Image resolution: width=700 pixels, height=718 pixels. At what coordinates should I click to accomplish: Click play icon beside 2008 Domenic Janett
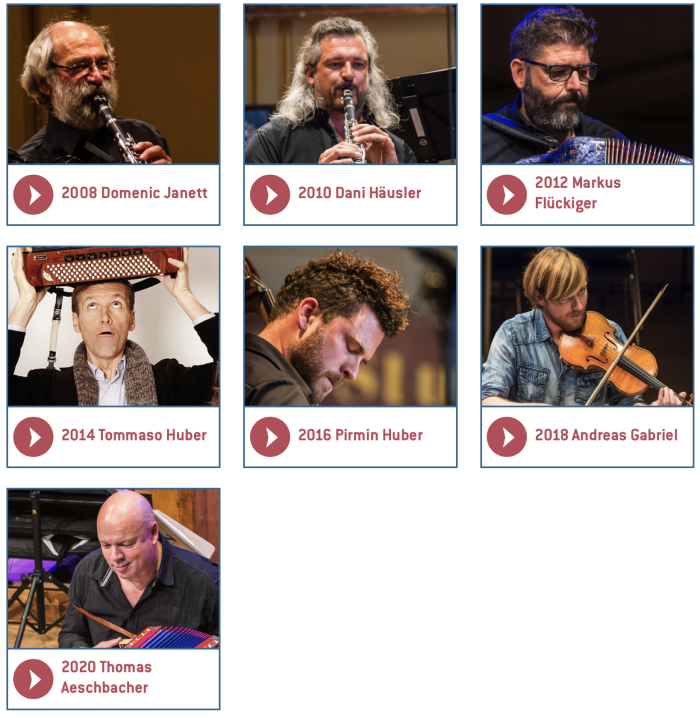click(x=33, y=195)
